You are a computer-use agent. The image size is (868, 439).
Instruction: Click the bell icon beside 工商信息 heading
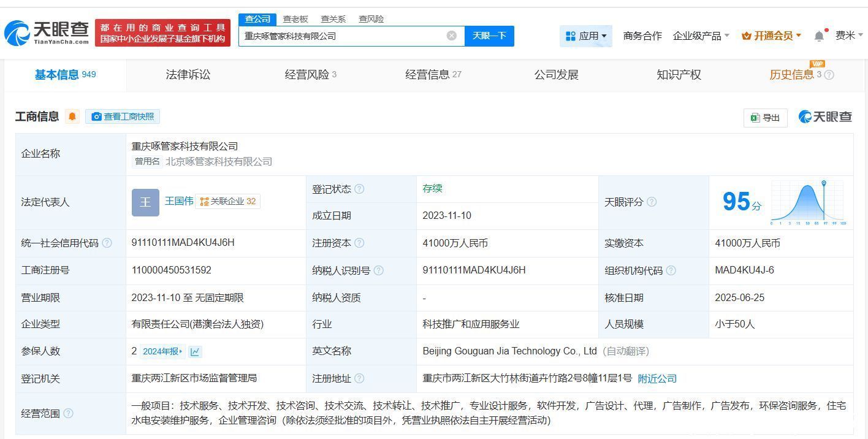coord(72,116)
